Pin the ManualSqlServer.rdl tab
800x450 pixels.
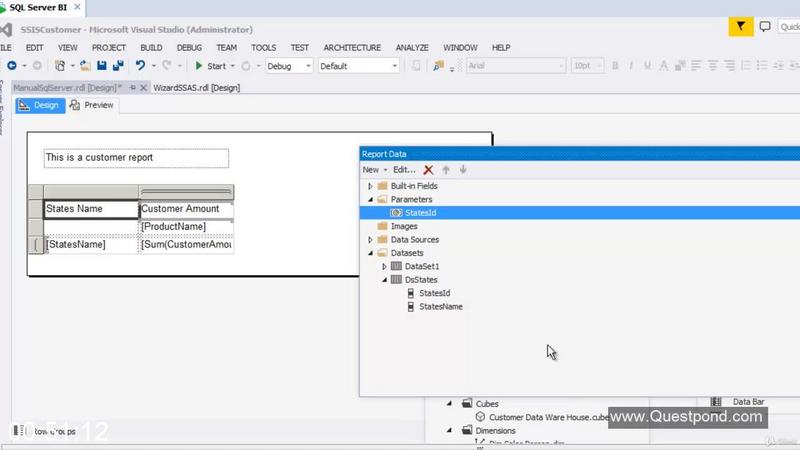(133, 88)
